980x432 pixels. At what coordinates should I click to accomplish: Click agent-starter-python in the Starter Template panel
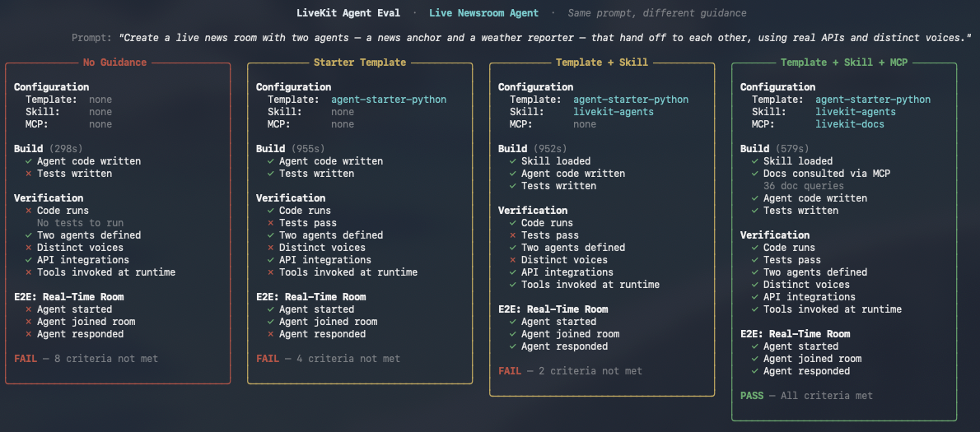[389, 100]
